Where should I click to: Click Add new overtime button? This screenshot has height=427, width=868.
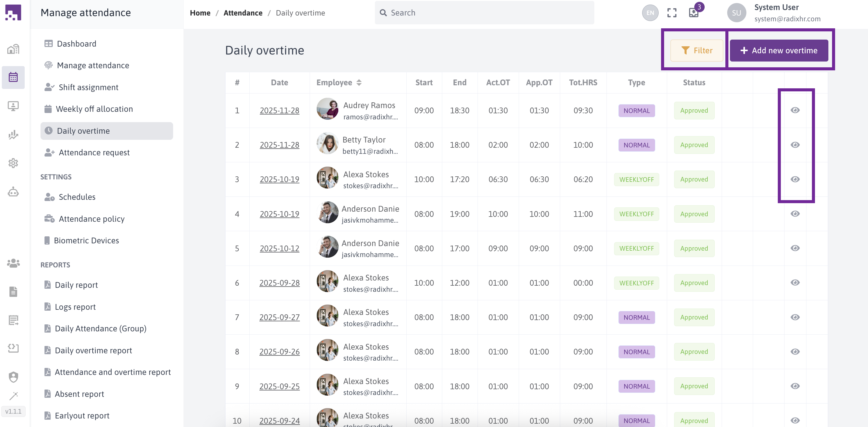pyautogui.click(x=779, y=51)
